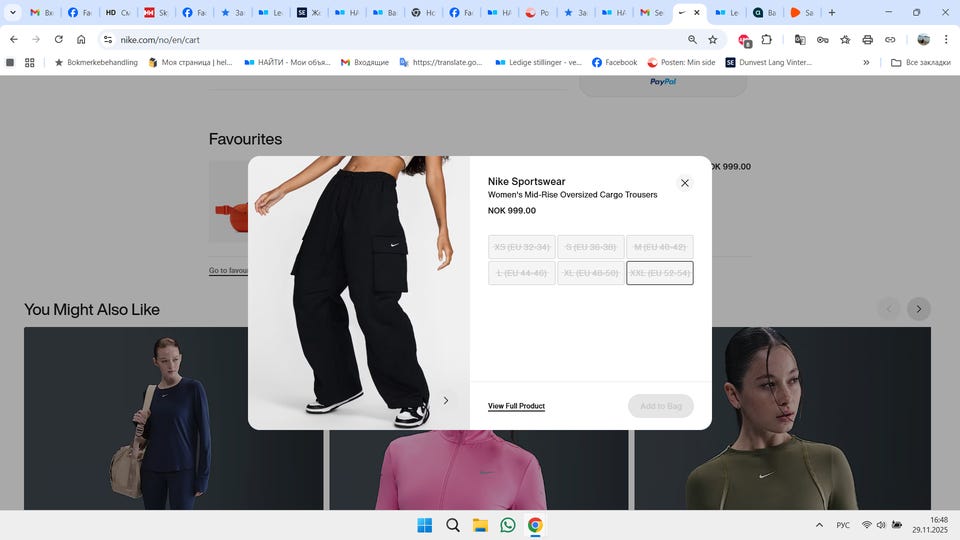Open the Dunvest Lang Vinter bookmark
This screenshot has width=960, height=540.
coord(769,62)
